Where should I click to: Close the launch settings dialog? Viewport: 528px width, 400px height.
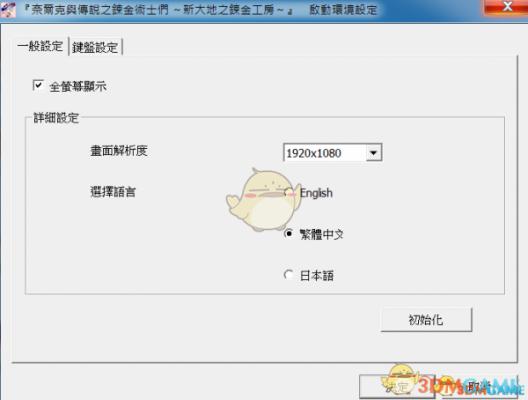(x=505, y=7)
